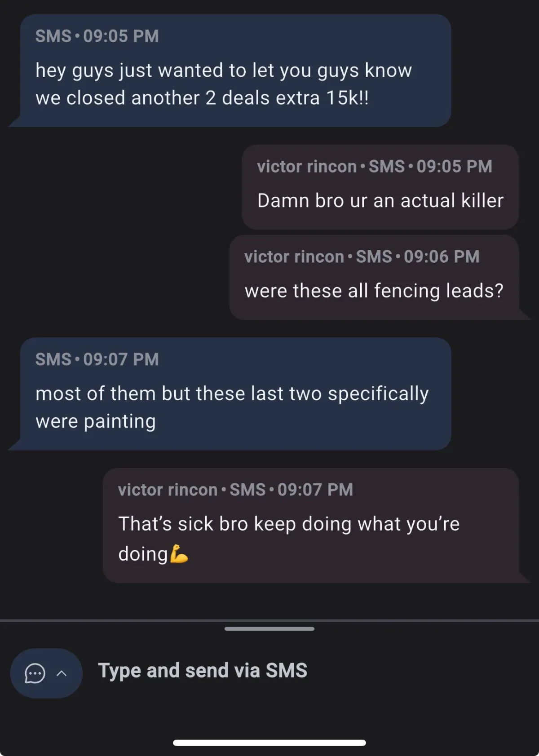
Task: Select the 'closed another 2 deals' message
Action: point(229,71)
